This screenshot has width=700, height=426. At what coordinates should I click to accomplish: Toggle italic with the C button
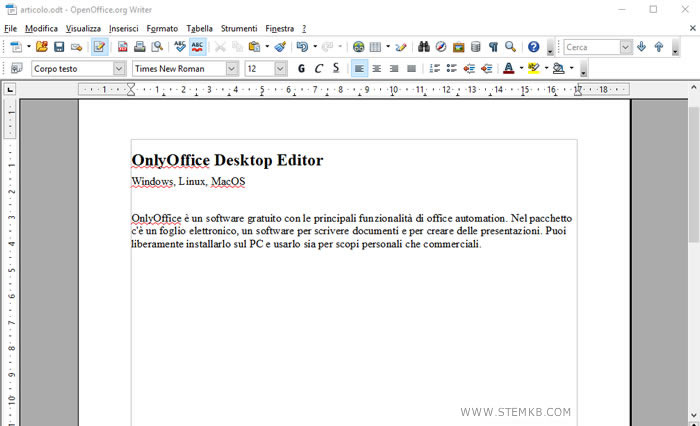click(x=319, y=68)
